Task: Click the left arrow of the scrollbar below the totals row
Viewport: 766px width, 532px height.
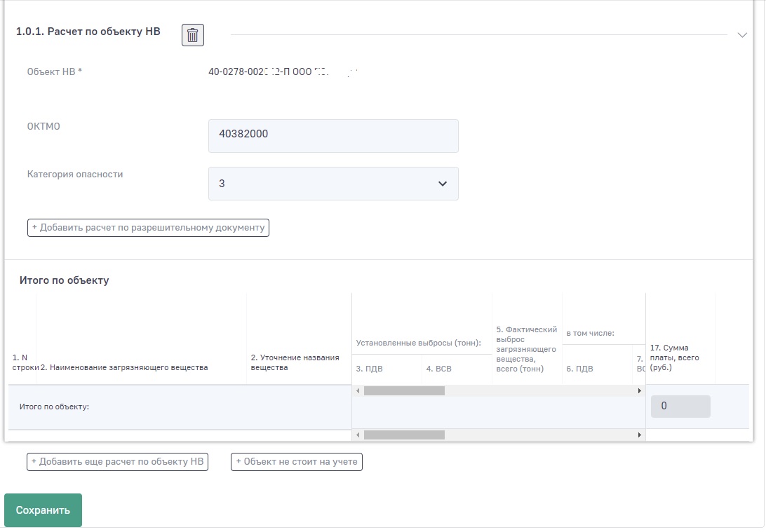Action: (x=358, y=435)
